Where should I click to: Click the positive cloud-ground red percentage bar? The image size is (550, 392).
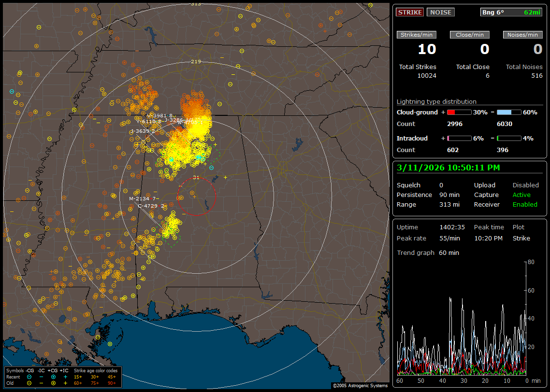(459, 112)
